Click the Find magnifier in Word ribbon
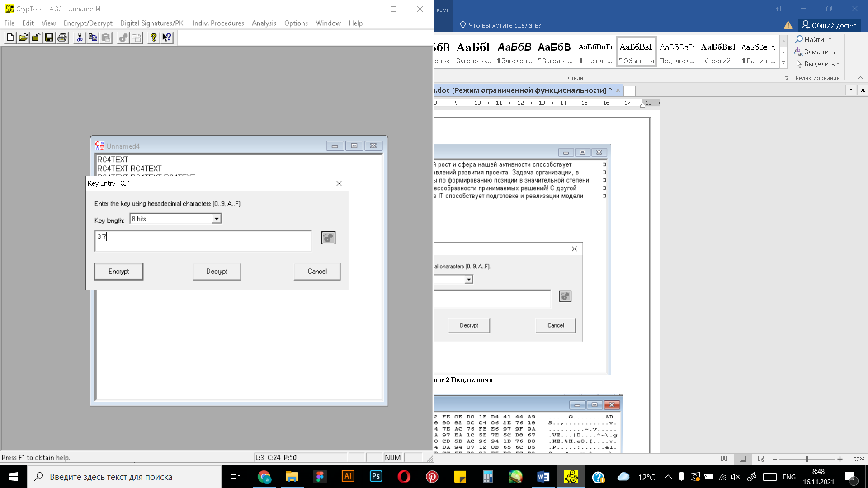Screen dimensions: 868x488 click(x=799, y=39)
